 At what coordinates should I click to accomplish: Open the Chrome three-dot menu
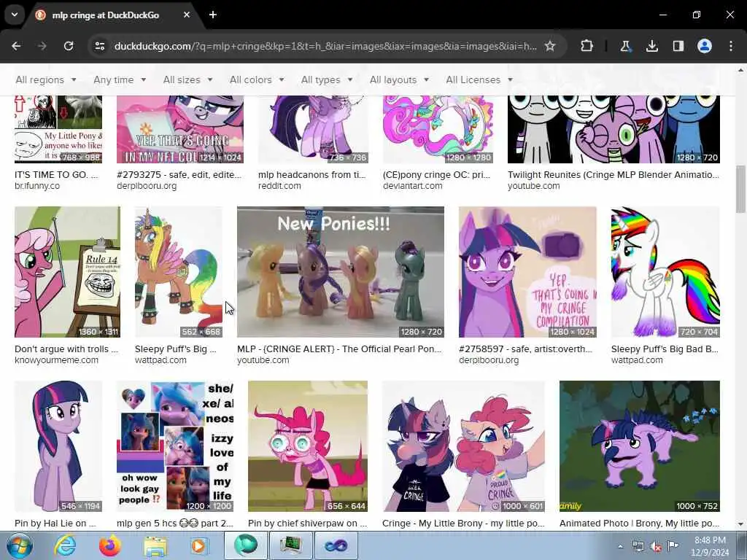click(x=731, y=46)
